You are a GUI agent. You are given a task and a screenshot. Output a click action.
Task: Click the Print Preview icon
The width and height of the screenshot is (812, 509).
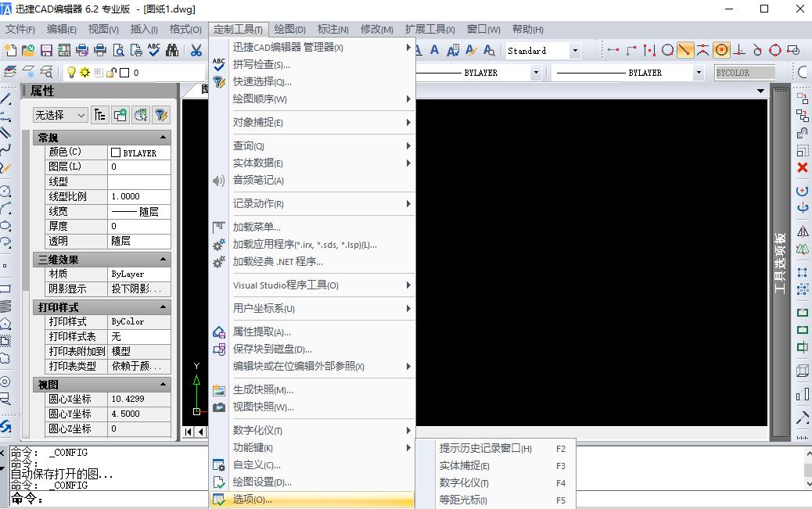click(119, 50)
